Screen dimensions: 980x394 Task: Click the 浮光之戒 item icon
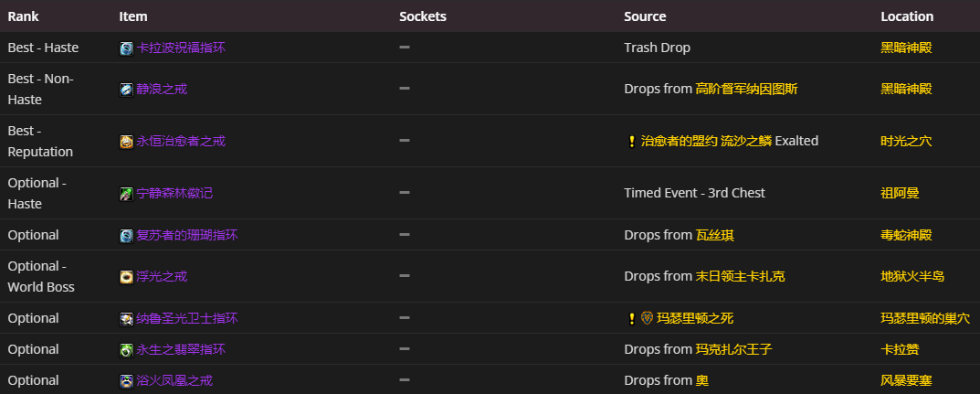126,276
